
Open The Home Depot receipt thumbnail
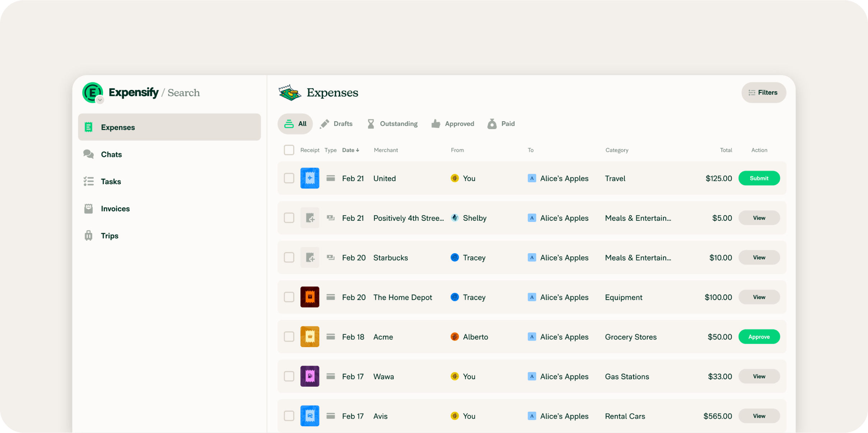309,297
